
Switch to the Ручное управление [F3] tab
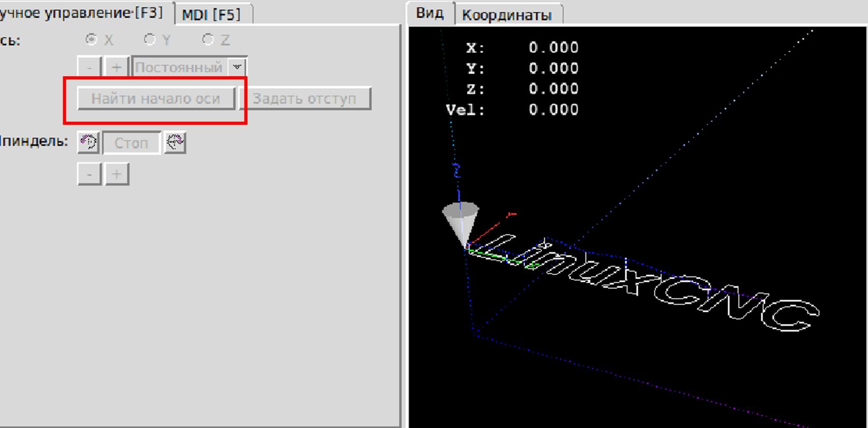pos(82,13)
